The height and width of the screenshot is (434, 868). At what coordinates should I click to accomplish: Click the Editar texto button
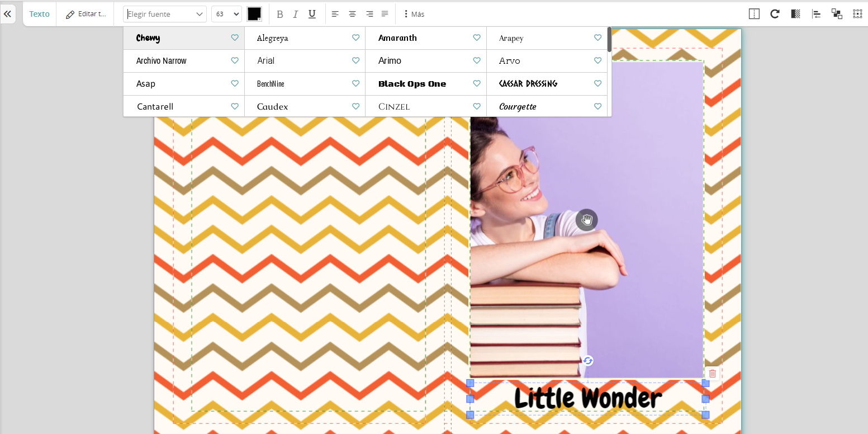(x=86, y=14)
